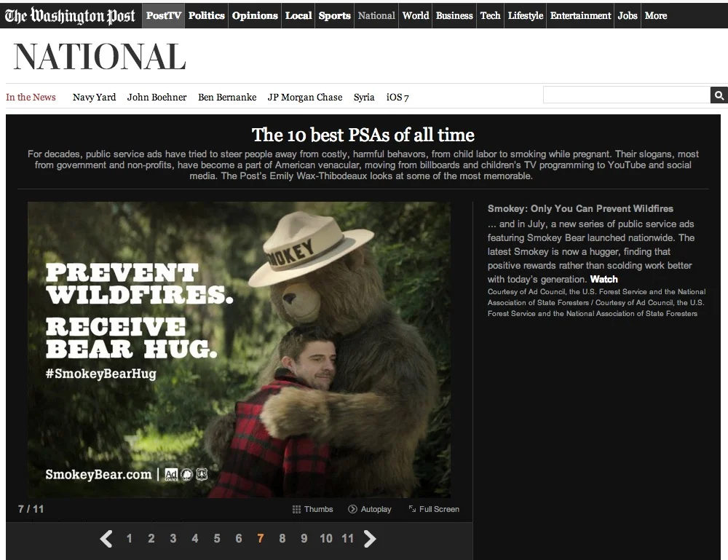Jump to slide 5
Screen dimensions: 728x560
pyautogui.click(x=216, y=539)
